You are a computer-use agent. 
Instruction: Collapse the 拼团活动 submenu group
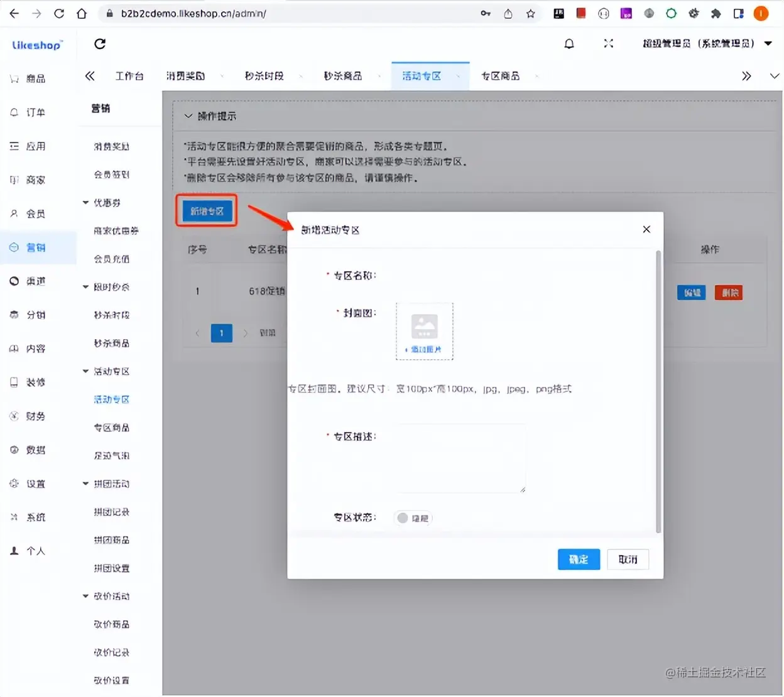point(86,484)
